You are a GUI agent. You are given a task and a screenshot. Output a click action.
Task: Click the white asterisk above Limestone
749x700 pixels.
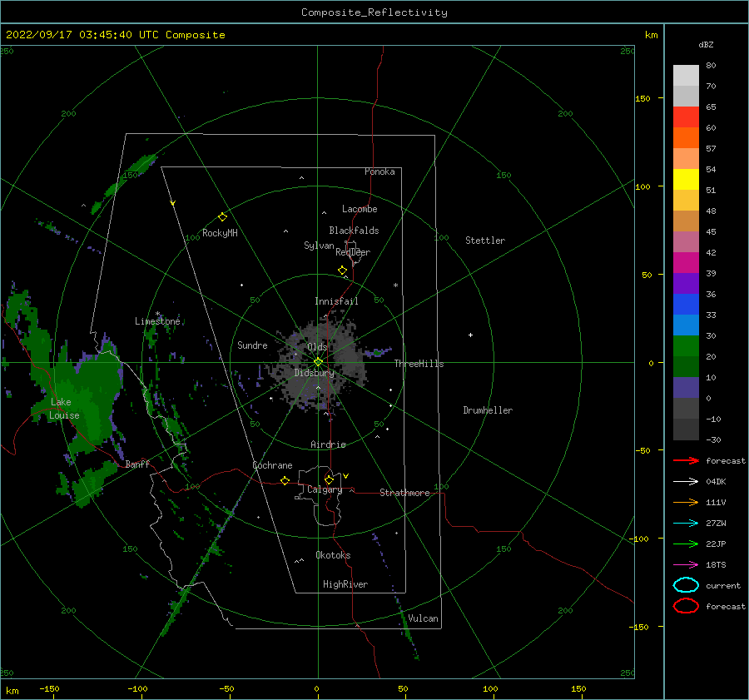[x=157, y=314]
